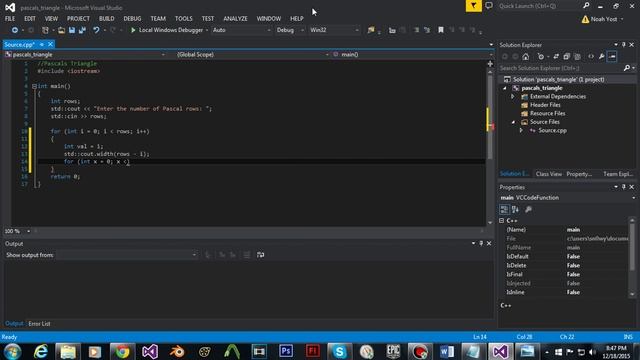Open Solution Configurations Debug dropdown
This screenshot has height=360, width=640.
click(x=290, y=30)
